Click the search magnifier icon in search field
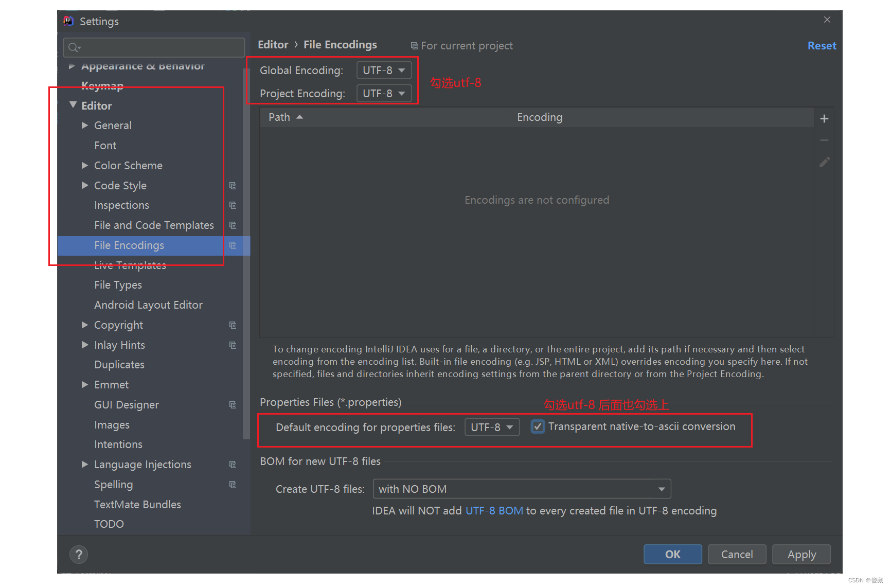891x588 pixels. click(74, 47)
